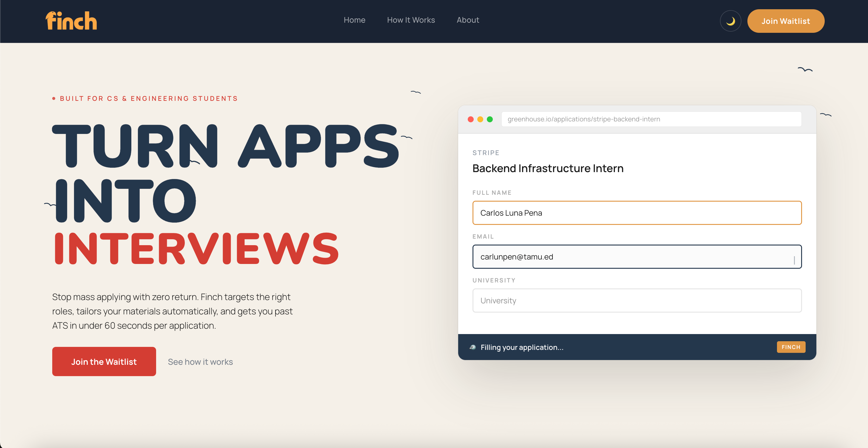The width and height of the screenshot is (868, 448).
Task: Click the orange FINCH badge
Action: (x=791, y=347)
